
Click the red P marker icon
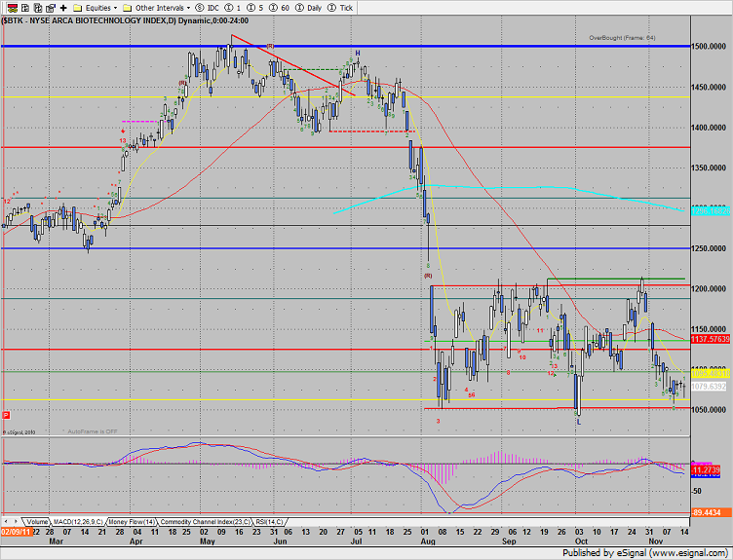[x=6, y=415]
